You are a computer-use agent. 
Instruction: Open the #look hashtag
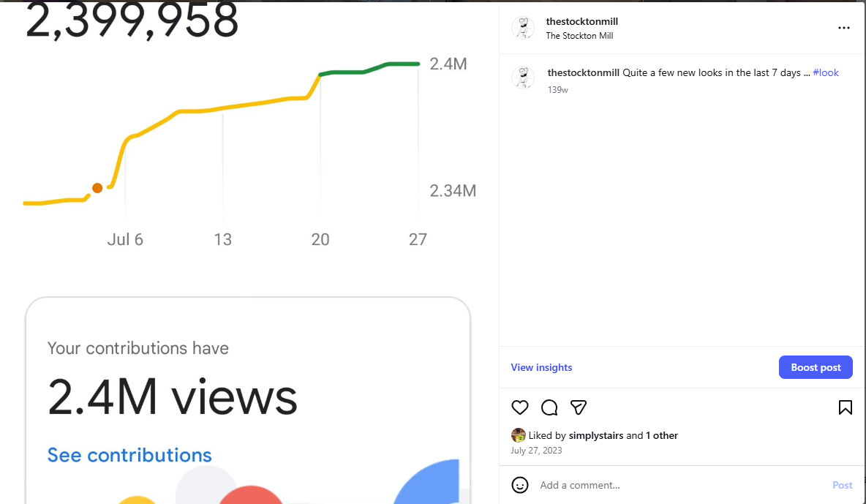[x=826, y=73]
